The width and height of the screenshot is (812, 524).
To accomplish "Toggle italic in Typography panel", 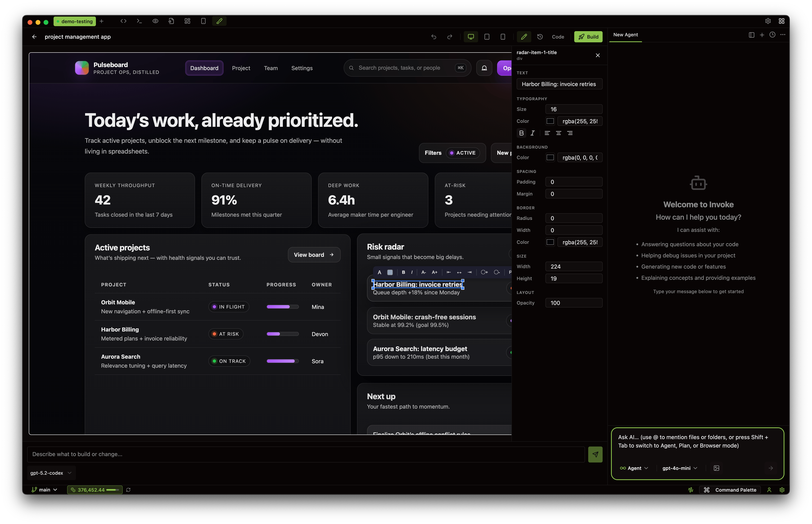I will [x=532, y=133].
